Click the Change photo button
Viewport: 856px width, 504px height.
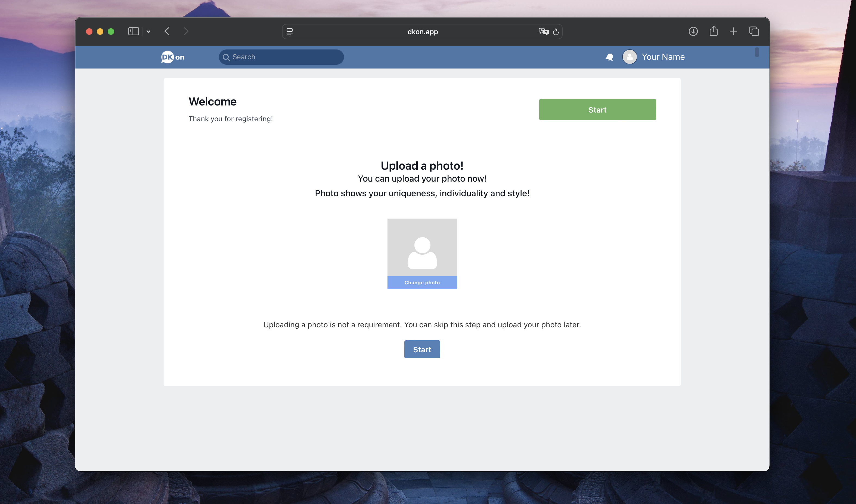pos(422,282)
